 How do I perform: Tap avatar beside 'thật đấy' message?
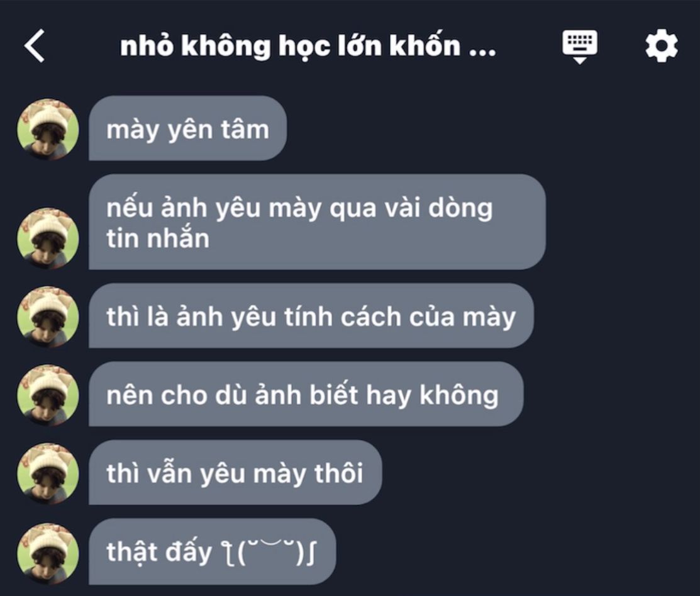tap(48, 553)
